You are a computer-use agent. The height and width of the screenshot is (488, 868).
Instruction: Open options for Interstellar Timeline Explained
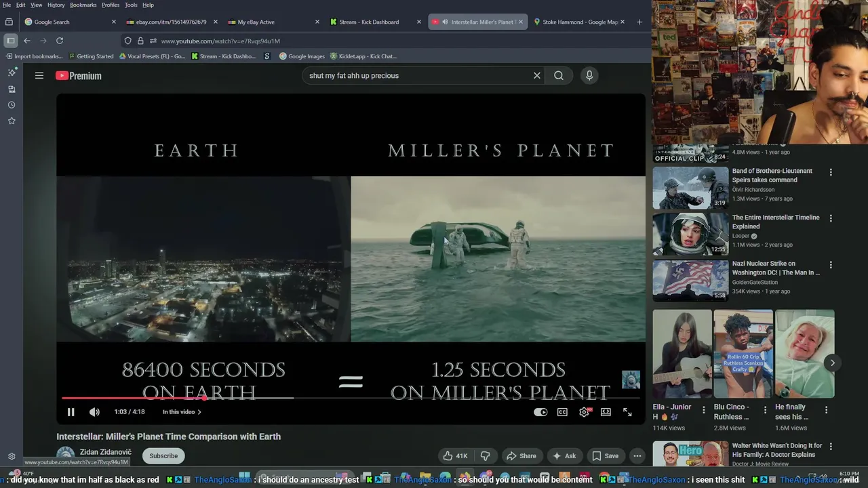point(831,218)
